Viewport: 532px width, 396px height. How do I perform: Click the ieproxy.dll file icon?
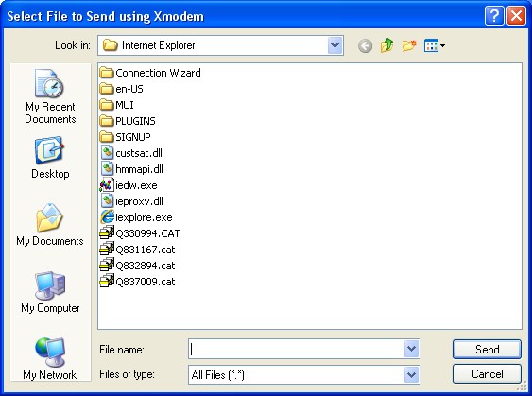click(x=107, y=201)
